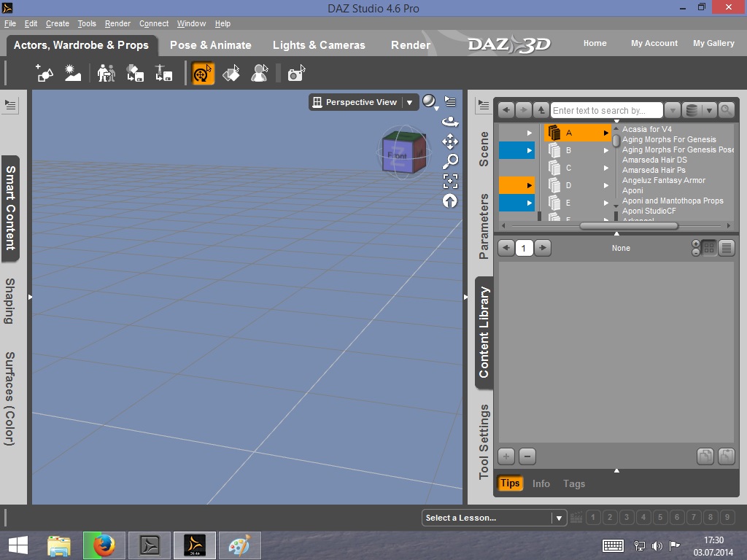
Task: Click the Content Library search field
Action: pyautogui.click(x=606, y=111)
